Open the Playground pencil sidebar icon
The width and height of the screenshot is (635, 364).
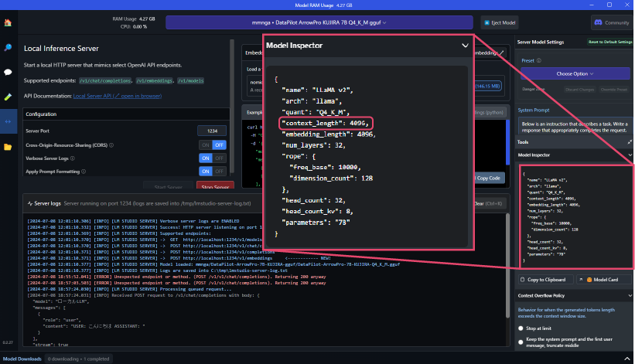[x=8, y=97]
